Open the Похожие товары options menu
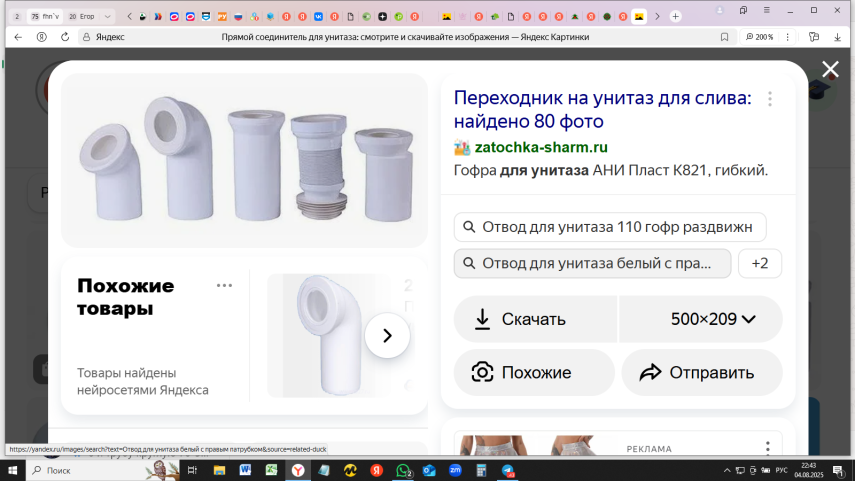This screenshot has width=855, height=481. [x=224, y=286]
